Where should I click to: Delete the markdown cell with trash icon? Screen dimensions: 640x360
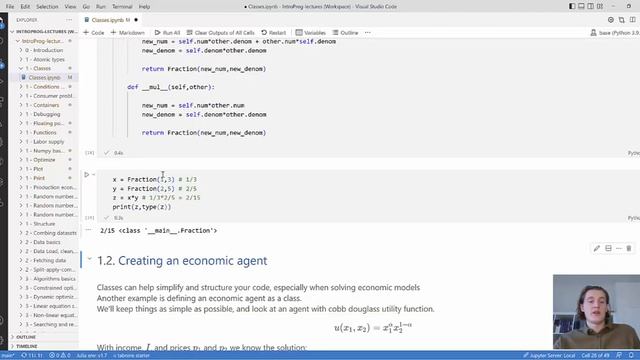[x=629, y=248]
